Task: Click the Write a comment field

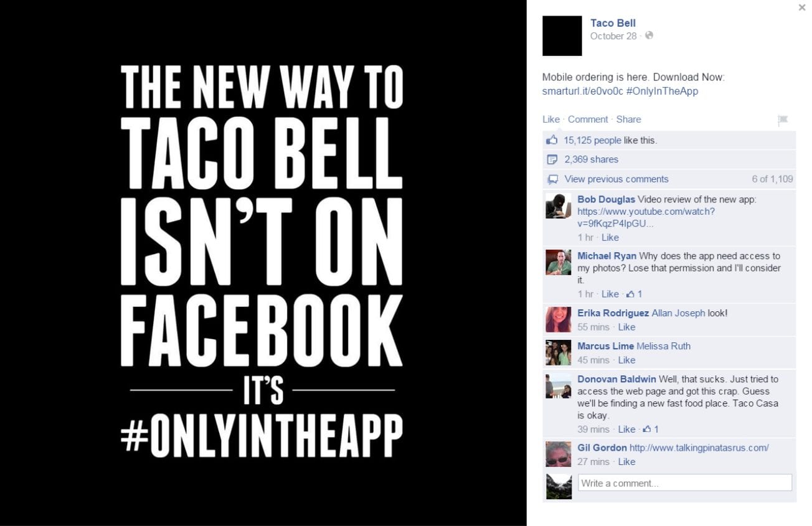Action: [685, 483]
